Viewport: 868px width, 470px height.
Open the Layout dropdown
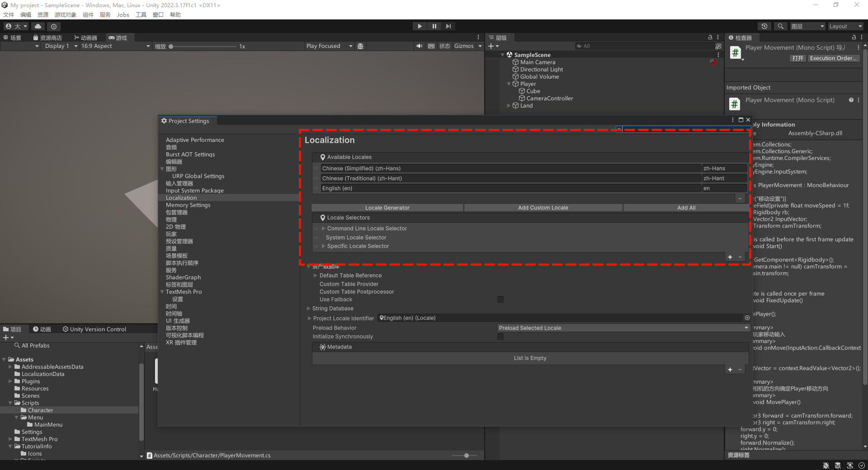coord(845,26)
